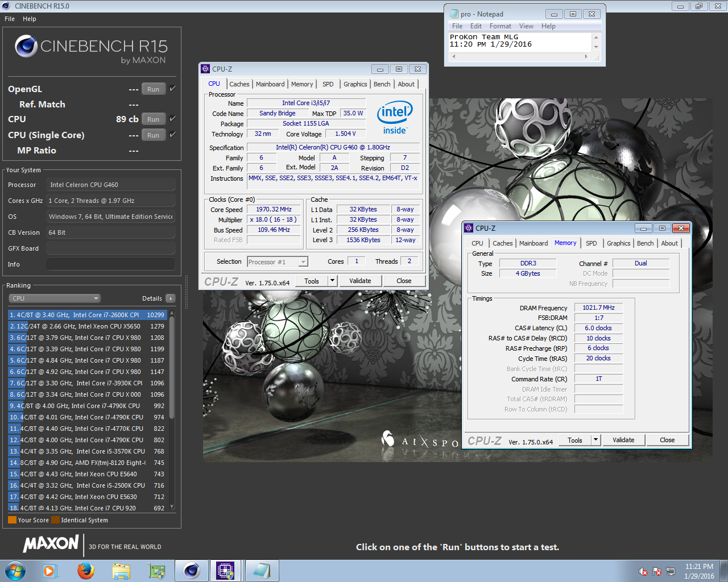Run the CPU benchmark
The width and height of the screenshot is (728, 582).
tap(154, 119)
